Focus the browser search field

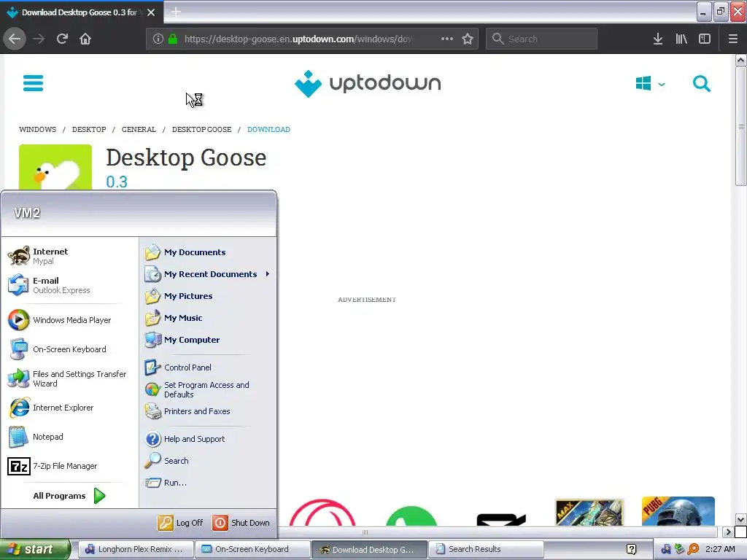542,39
